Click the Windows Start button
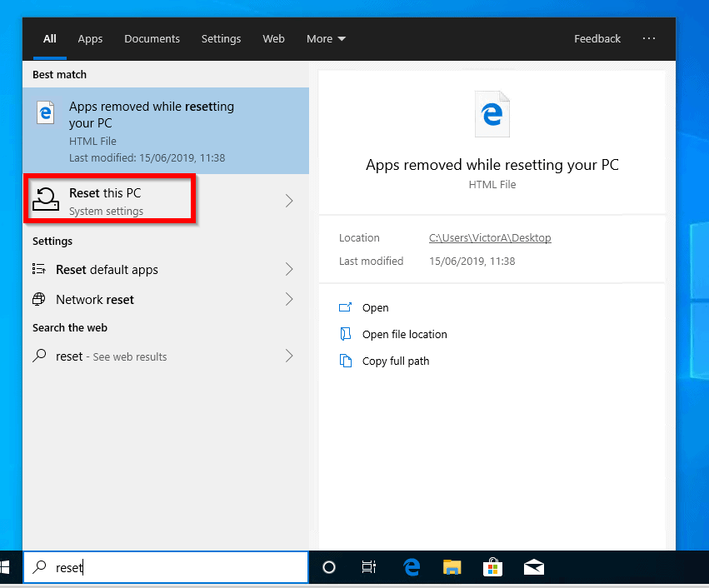Screen dimensions: 709x588 click(x=4, y=567)
